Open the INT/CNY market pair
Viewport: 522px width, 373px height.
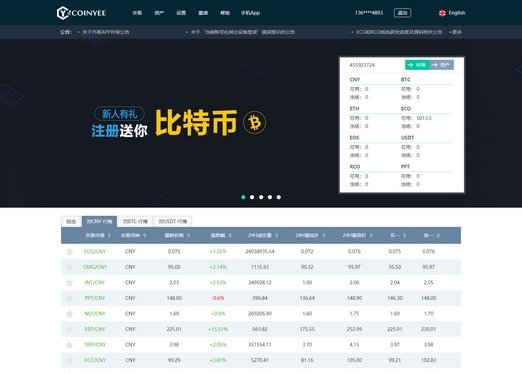tap(95, 283)
